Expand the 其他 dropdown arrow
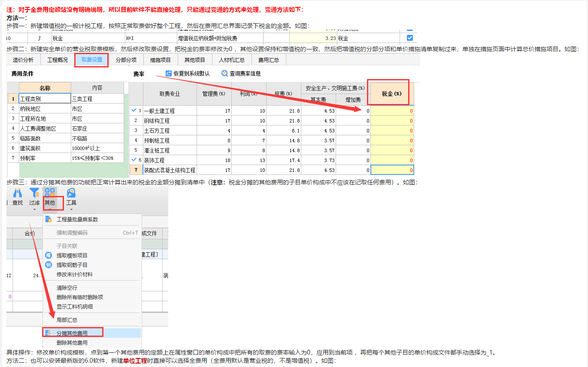Image resolution: width=588 pixels, height=367 pixels. 50,210
